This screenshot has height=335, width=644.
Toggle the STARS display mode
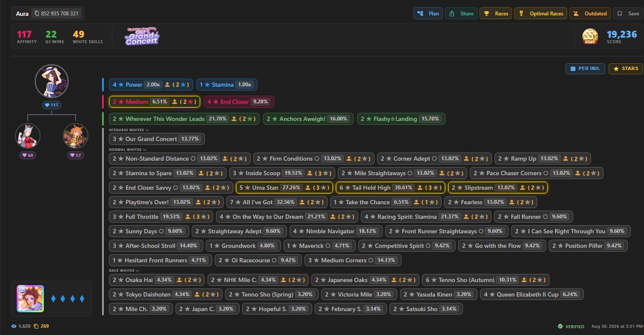pyautogui.click(x=626, y=68)
